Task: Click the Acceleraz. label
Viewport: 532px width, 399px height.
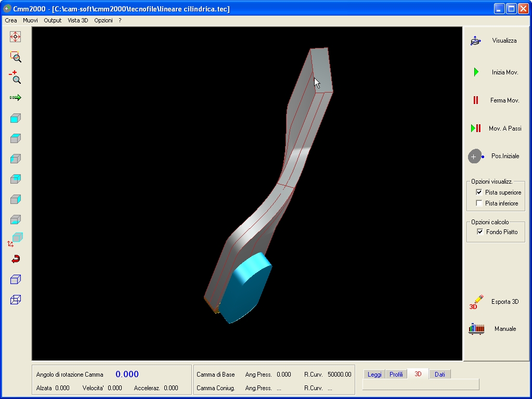Action: tap(147, 388)
